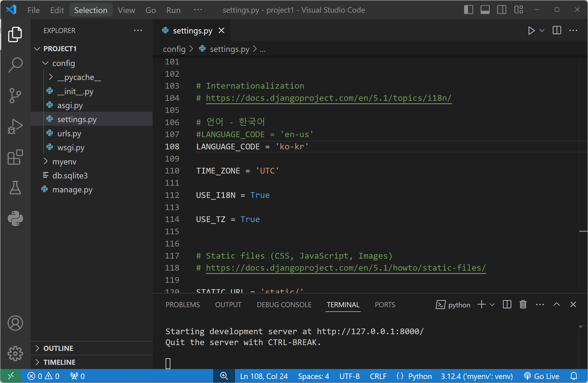Screen dimensions: 588x383
Task: Open new terminal launch profile dropdown
Action: coord(492,305)
